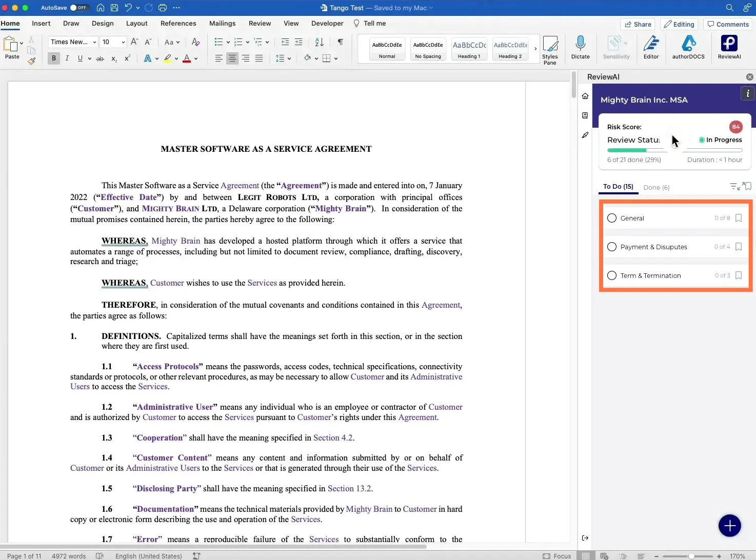This screenshot has height=560, width=756.
Task: Switch to Done (6) tab
Action: (x=656, y=187)
